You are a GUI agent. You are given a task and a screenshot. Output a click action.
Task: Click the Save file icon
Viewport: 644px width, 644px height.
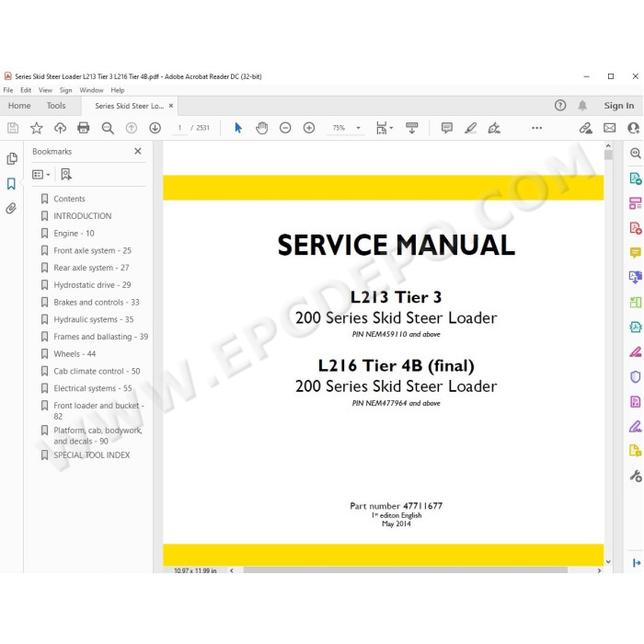point(13,128)
